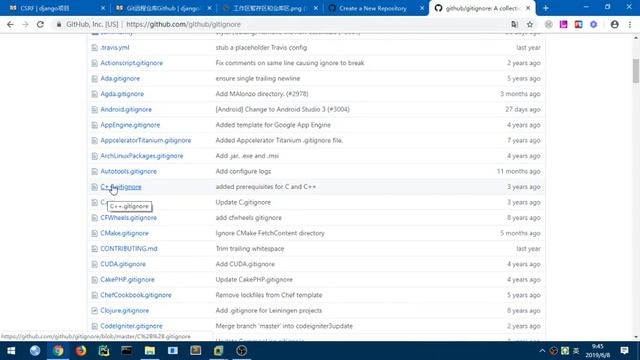Open the notification center icon
The image size is (640, 360).
[x=624, y=351]
